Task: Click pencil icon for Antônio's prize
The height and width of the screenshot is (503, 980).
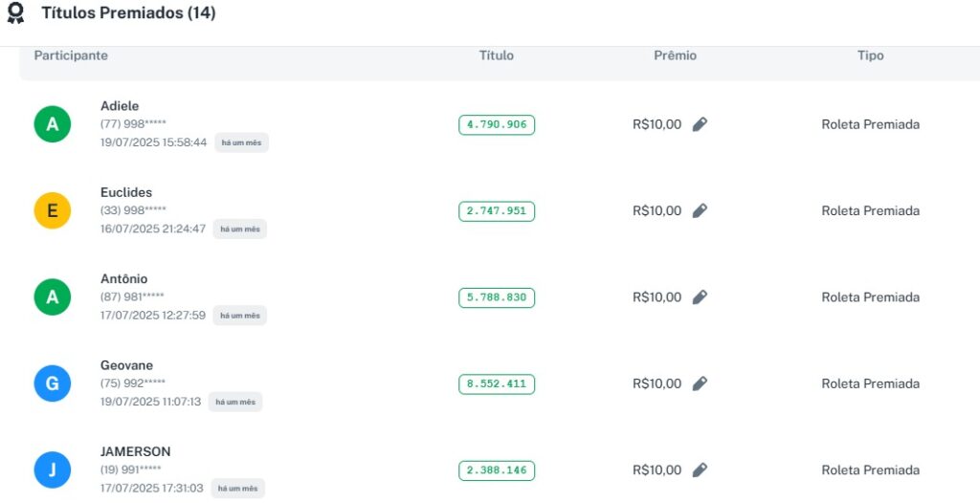Action: point(700,297)
